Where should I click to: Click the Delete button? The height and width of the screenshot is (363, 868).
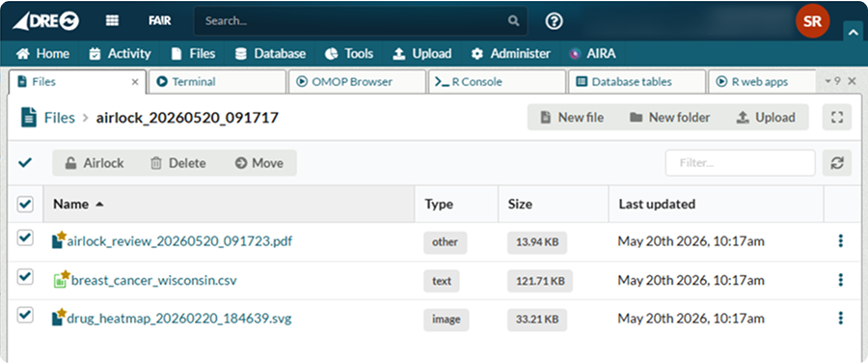[178, 163]
